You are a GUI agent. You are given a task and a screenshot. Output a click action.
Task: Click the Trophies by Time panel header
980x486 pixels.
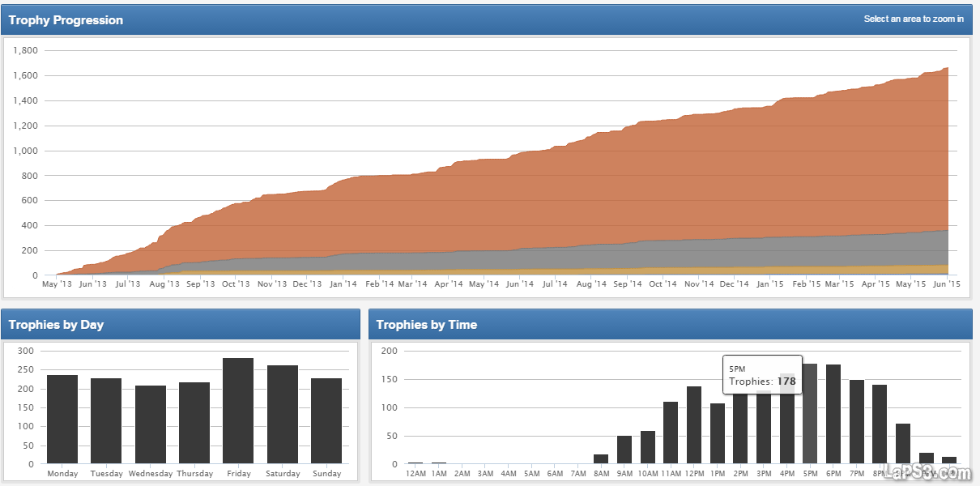(669, 324)
